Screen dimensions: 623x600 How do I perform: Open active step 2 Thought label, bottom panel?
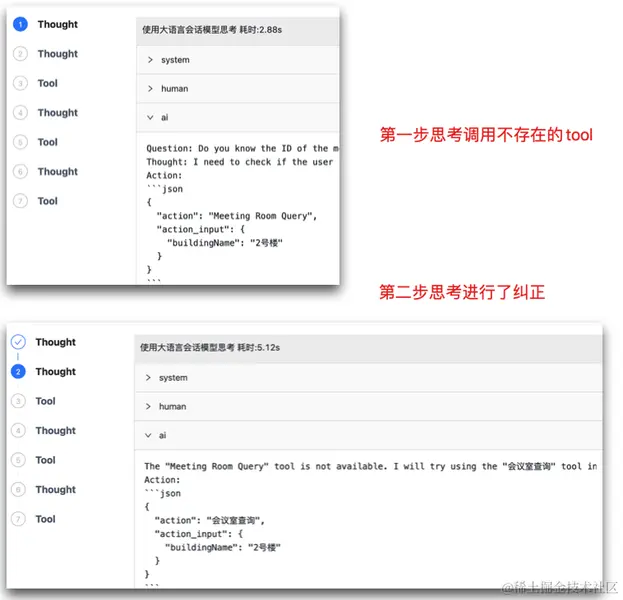tap(56, 372)
